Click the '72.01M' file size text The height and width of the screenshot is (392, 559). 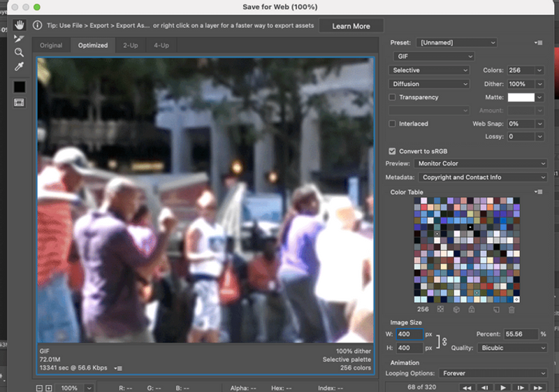tap(50, 359)
